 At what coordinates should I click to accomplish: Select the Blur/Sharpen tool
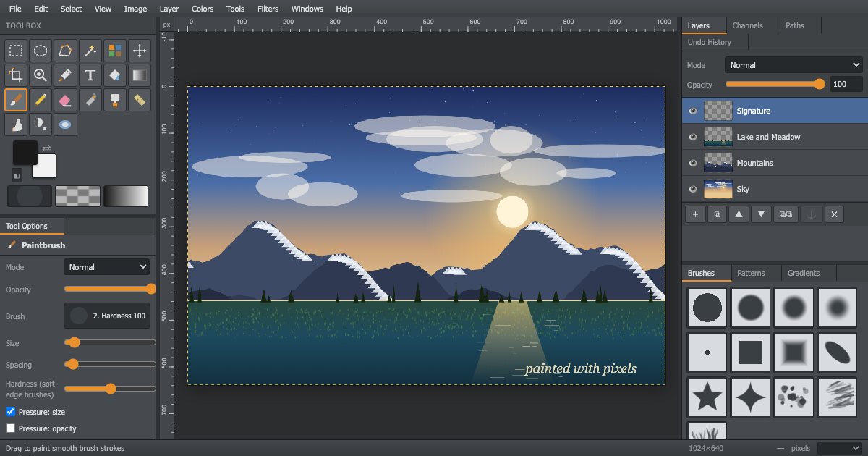[65, 124]
